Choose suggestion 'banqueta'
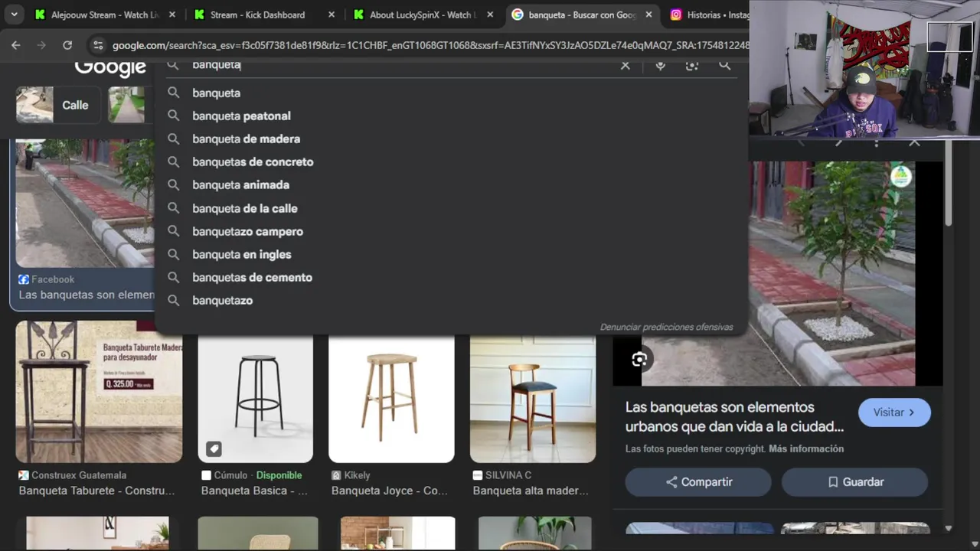This screenshot has height=551, width=980. [x=451, y=93]
